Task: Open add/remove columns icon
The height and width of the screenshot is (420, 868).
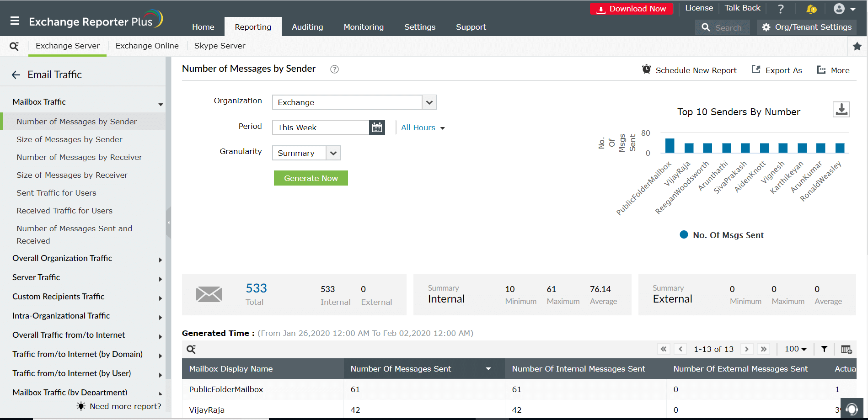Action: 846,350
